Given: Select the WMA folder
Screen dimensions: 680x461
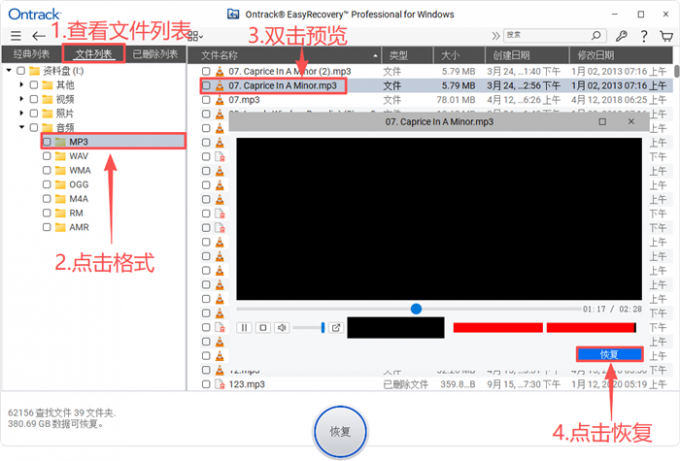Looking at the screenshot, I should pyautogui.click(x=80, y=170).
